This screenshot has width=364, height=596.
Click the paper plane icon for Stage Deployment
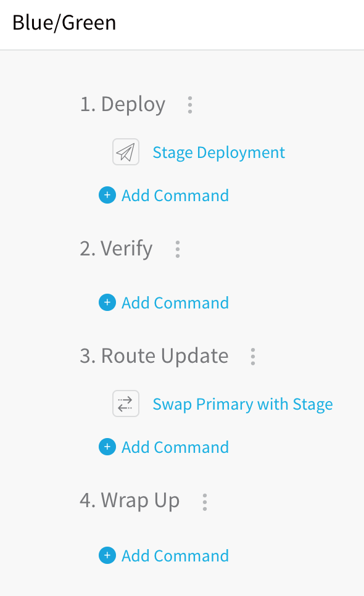[126, 152]
